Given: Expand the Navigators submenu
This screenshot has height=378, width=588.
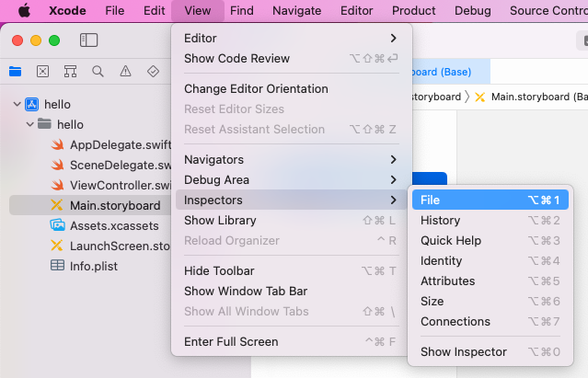Looking at the screenshot, I should point(291,160).
